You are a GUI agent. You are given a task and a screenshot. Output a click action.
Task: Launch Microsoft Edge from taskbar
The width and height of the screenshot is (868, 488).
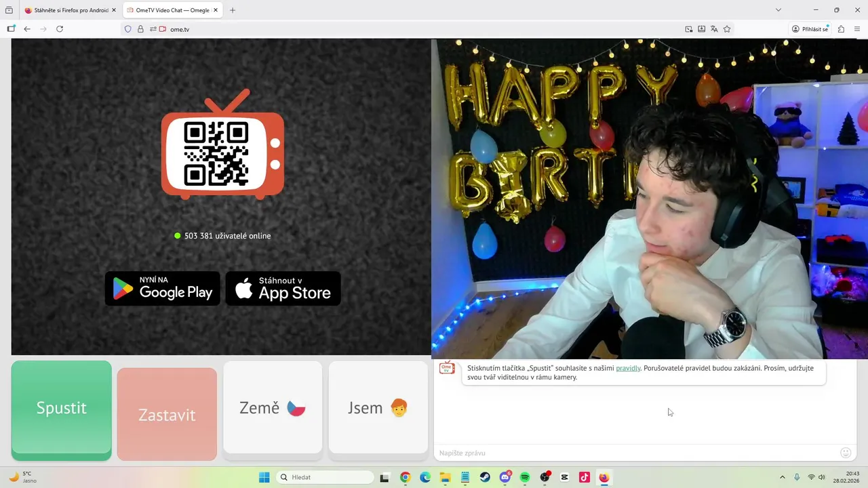(425, 477)
